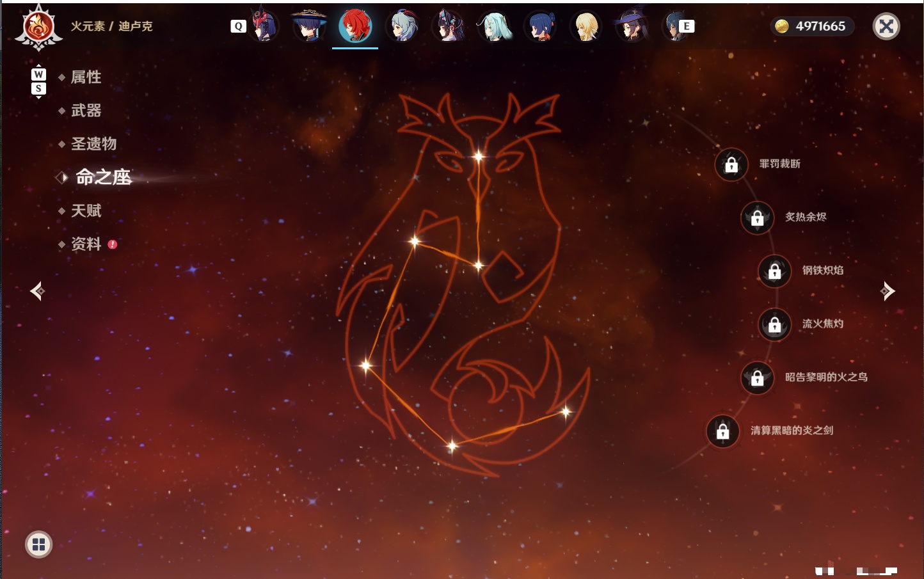
Task: Open the four-square grid menu button
Action: [x=38, y=544]
